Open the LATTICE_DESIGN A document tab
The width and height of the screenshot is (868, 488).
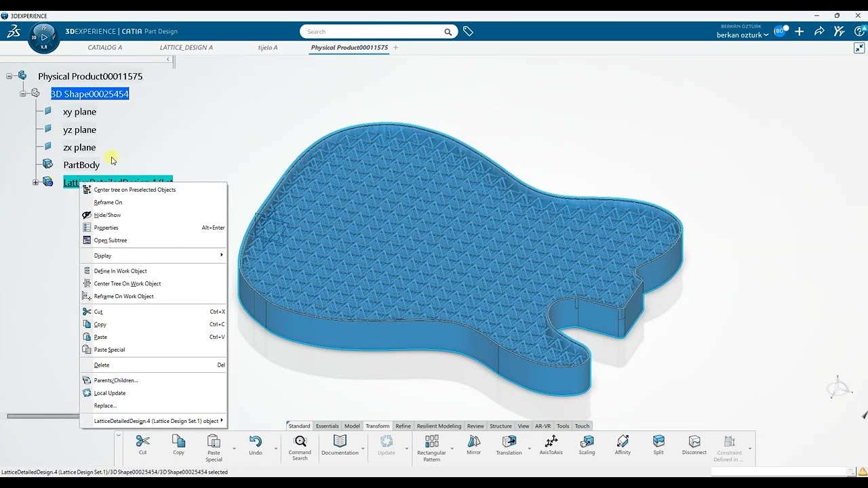(x=186, y=47)
